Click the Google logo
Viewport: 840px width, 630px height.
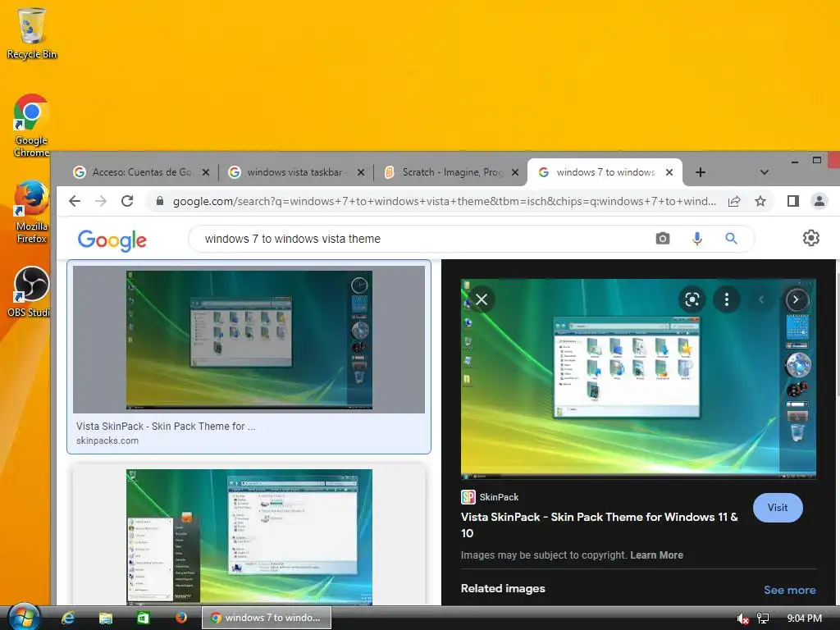tap(112, 240)
